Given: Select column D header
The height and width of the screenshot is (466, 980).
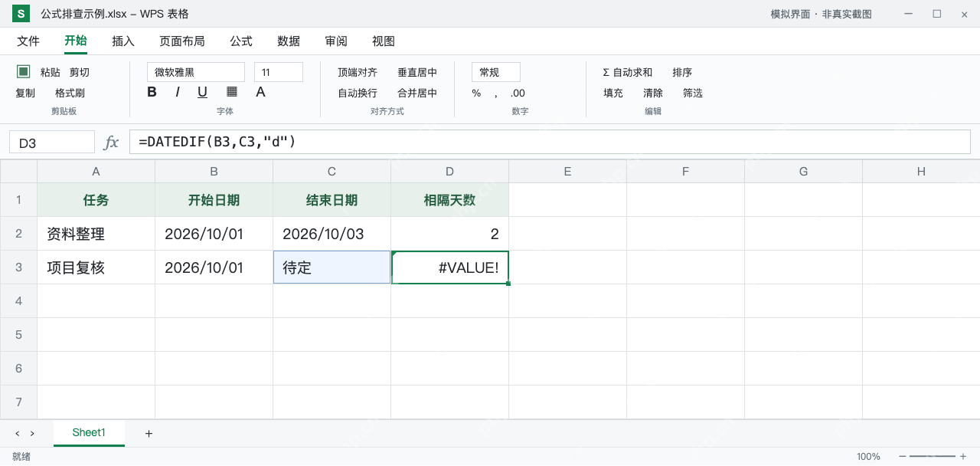Looking at the screenshot, I should 450,172.
